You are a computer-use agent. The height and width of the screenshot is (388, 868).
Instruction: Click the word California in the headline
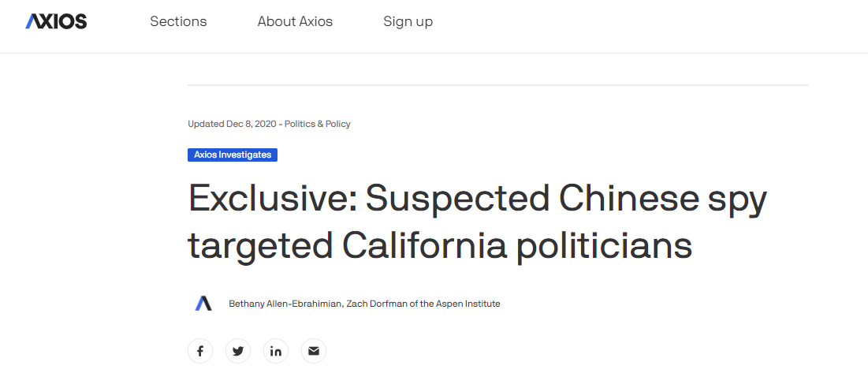pyautogui.click(x=423, y=247)
